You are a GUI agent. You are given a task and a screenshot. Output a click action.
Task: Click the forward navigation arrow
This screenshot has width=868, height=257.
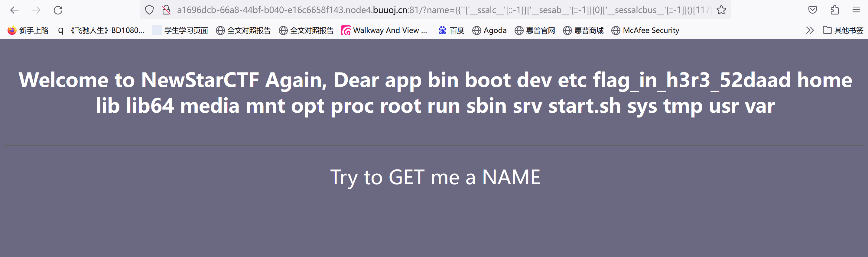pos(36,10)
